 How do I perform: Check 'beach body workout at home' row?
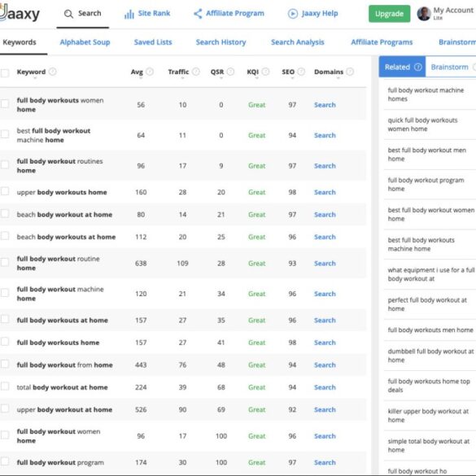point(5,213)
